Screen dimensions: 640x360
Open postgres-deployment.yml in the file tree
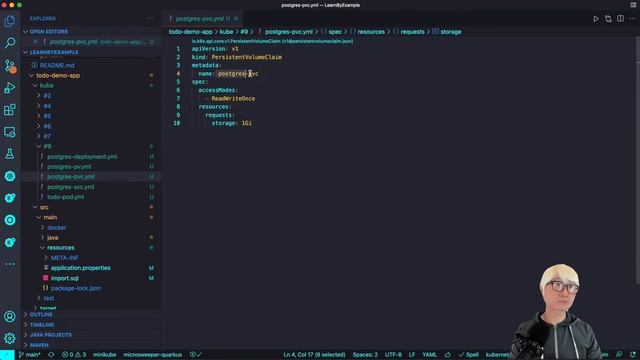82,157
